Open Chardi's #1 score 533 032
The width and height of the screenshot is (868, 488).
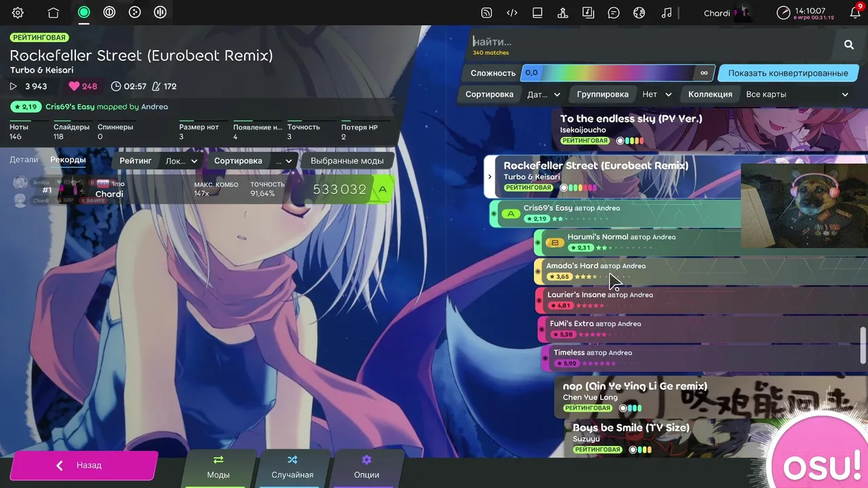pos(203,190)
